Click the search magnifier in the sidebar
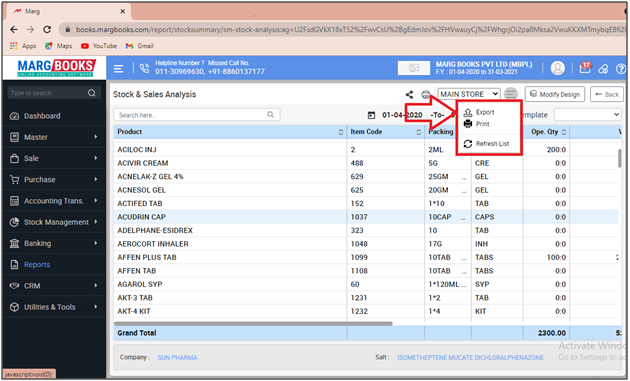The height and width of the screenshot is (381, 630). pyautogui.click(x=92, y=93)
